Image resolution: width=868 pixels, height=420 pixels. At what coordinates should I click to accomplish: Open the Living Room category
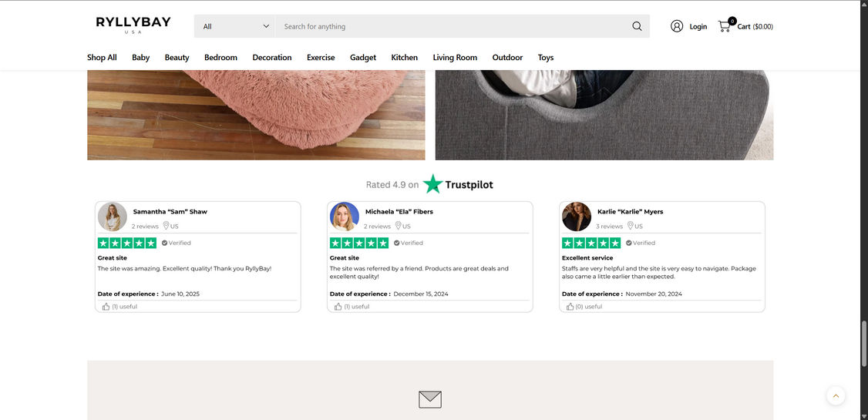455,58
